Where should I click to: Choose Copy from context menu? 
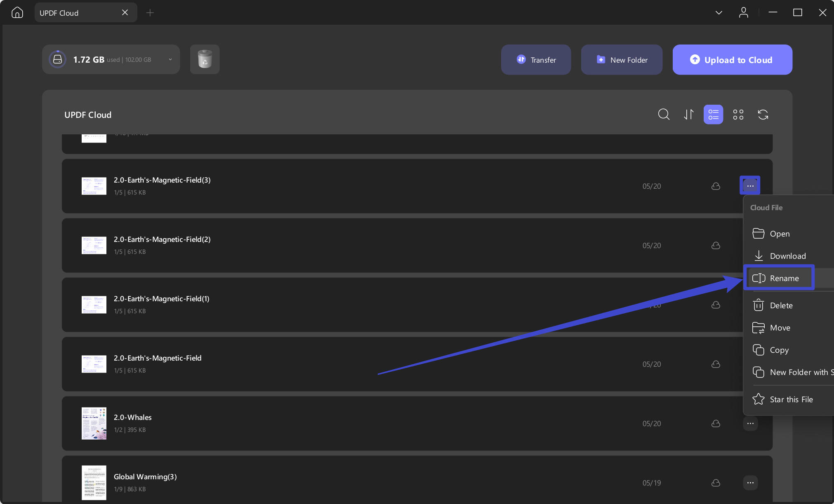(x=789, y=350)
